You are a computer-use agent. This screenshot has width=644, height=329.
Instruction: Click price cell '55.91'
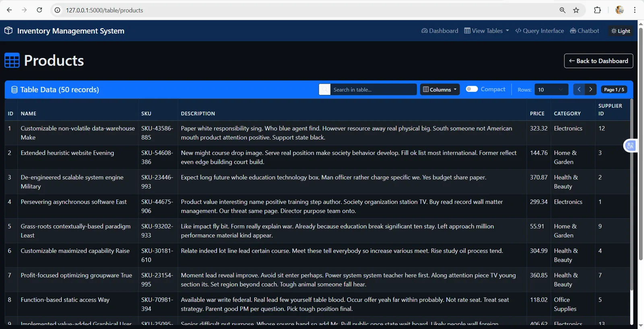pos(539,231)
